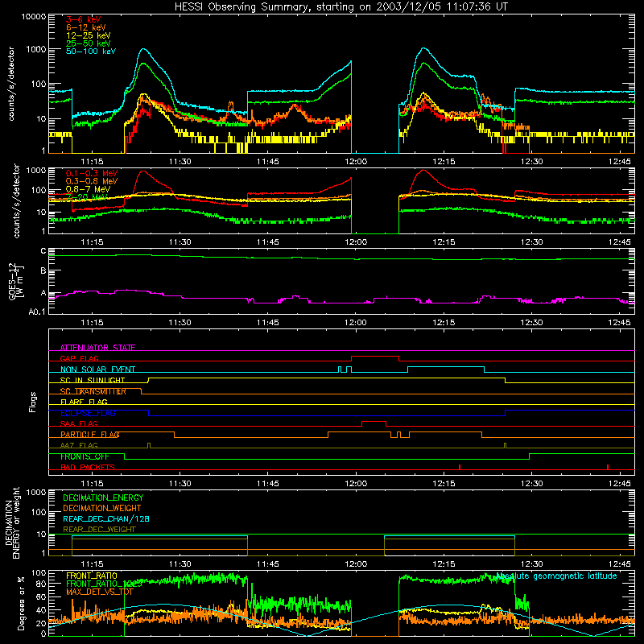This screenshot has height=644, width=644.
Task: Click the first bad packets red marker
Action: point(460,467)
